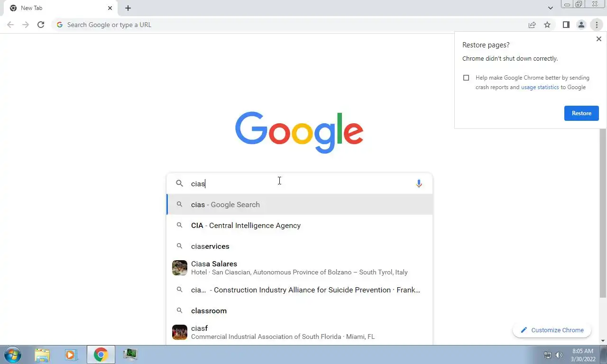607x364 pixels.
Task: Start voice search with microphone icon
Action: [419, 183]
